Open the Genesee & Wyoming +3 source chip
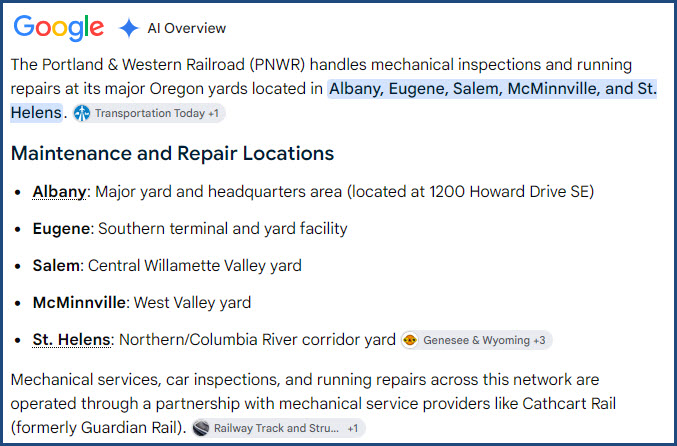 [x=476, y=340]
